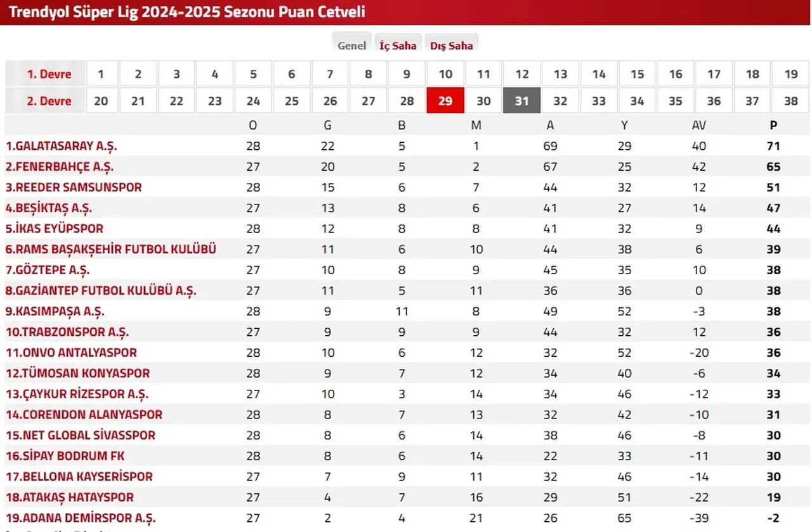Switch to the İç Saha tab
This screenshot has width=812, height=532.
click(398, 44)
